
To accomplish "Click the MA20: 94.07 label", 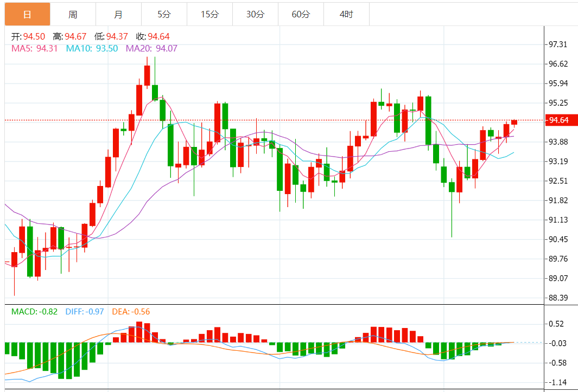I will click(x=151, y=48).
